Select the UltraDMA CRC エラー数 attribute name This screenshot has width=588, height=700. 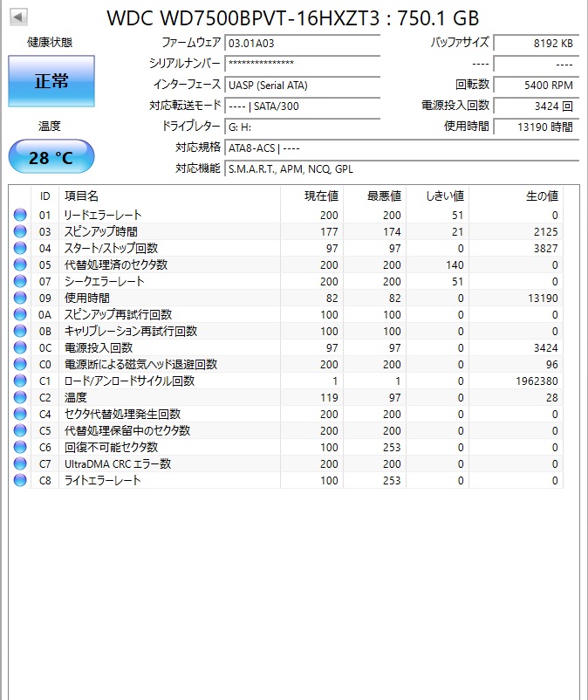click(118, 463)
